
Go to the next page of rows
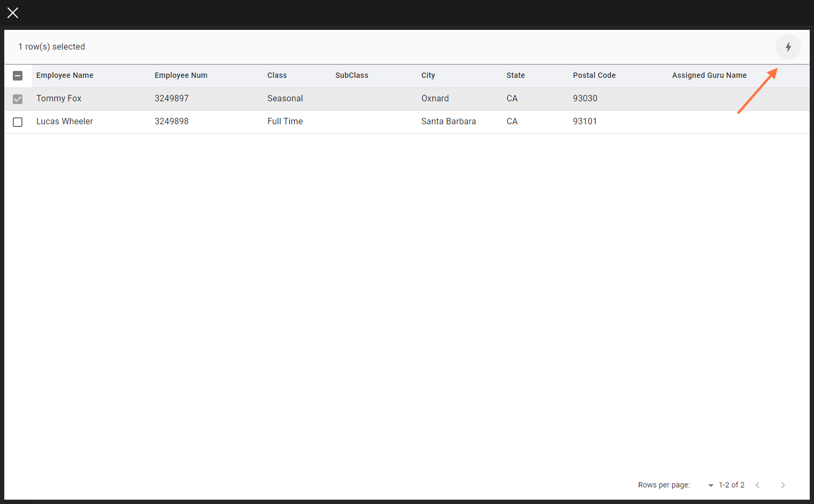coord(783,485)
